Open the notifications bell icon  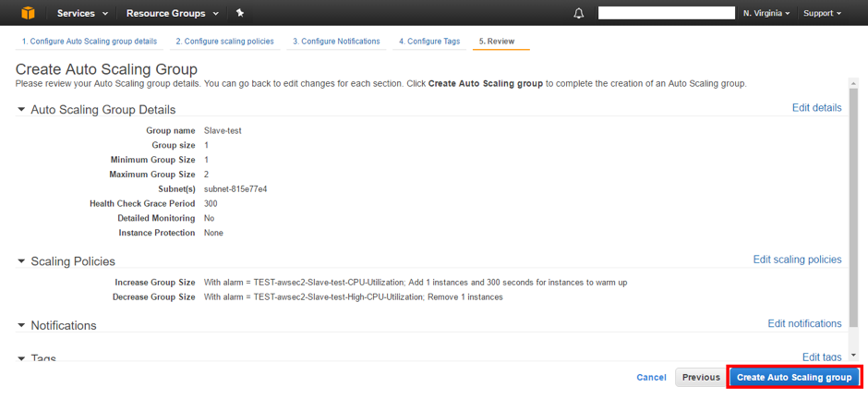coord(579,14)
